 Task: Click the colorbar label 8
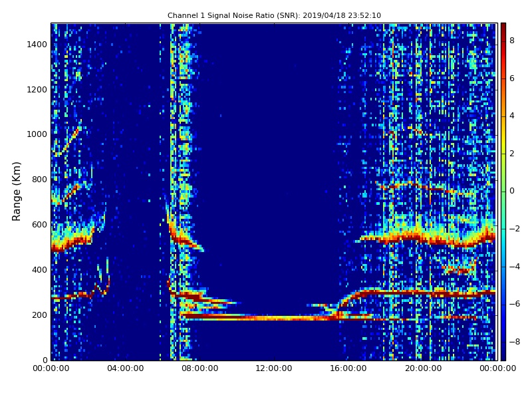click(512, 41)
